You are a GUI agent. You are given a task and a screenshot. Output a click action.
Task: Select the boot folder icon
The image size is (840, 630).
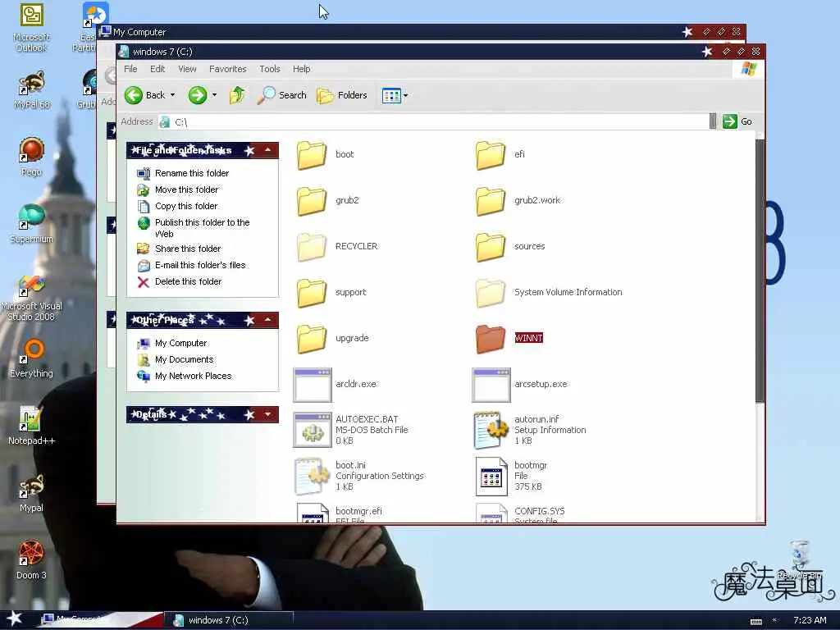tap(312, 155)
